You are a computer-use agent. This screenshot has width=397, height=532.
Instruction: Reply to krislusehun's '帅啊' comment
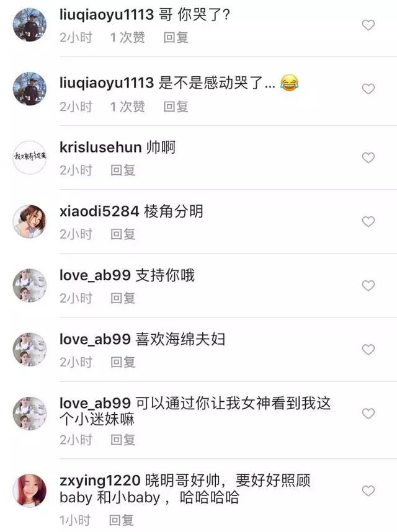123,170
